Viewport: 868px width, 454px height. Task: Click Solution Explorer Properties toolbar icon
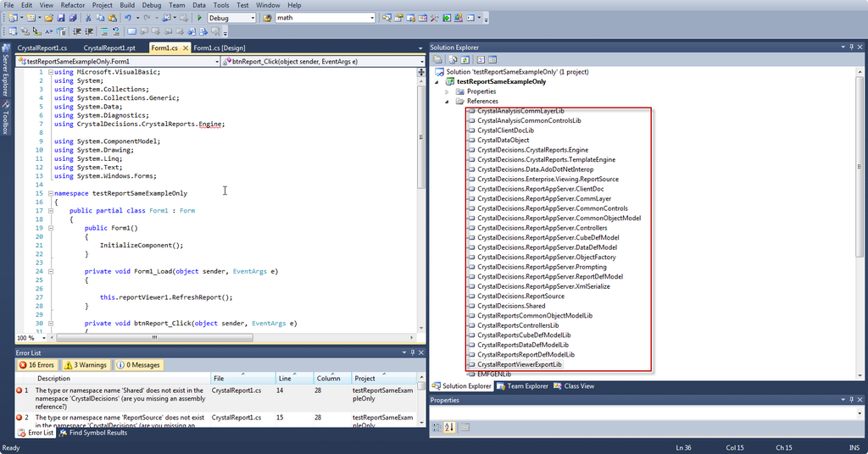tap(438, 60)
